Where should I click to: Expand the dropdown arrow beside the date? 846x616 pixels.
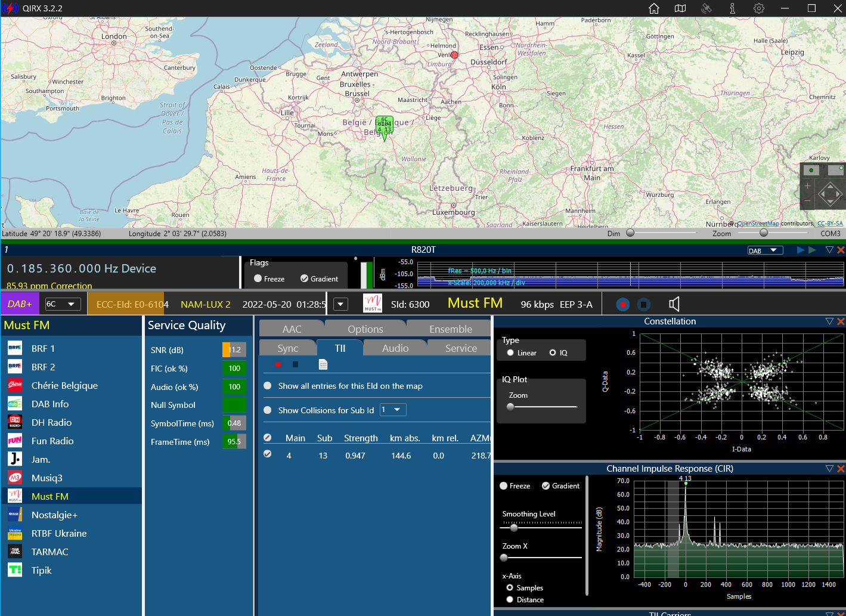click(x=340, y=304)
